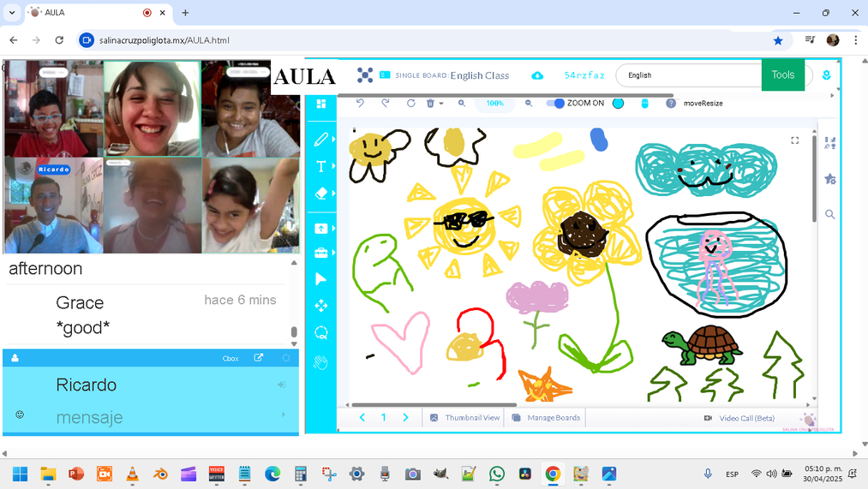
Task: Open Thumbnail View
Action: pyautogui.click(x=465, y=418)
